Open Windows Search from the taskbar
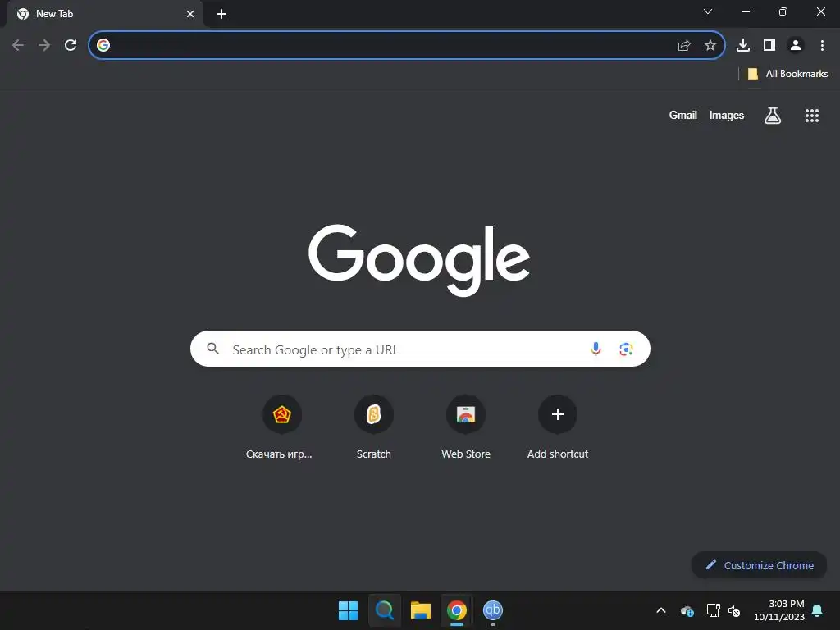Image resolution: width=840 pixels, height=630 pixels. click(384, 610)
